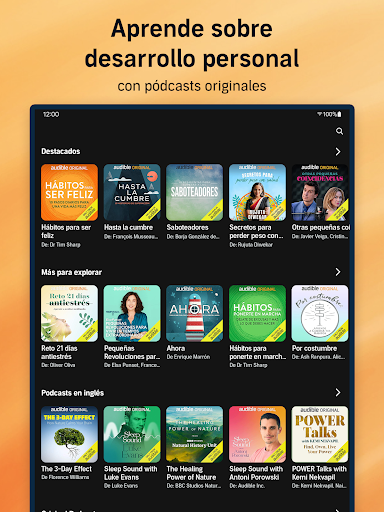Tap author line De: Dr Tim Sharp

(x=61, y=245)
